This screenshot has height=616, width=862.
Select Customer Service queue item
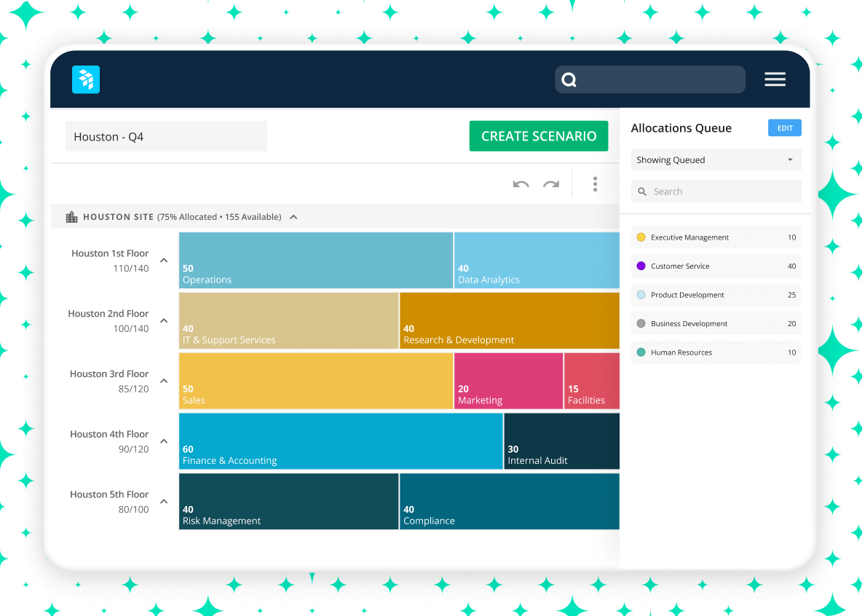pyautogui.click(x=716, y=266)
